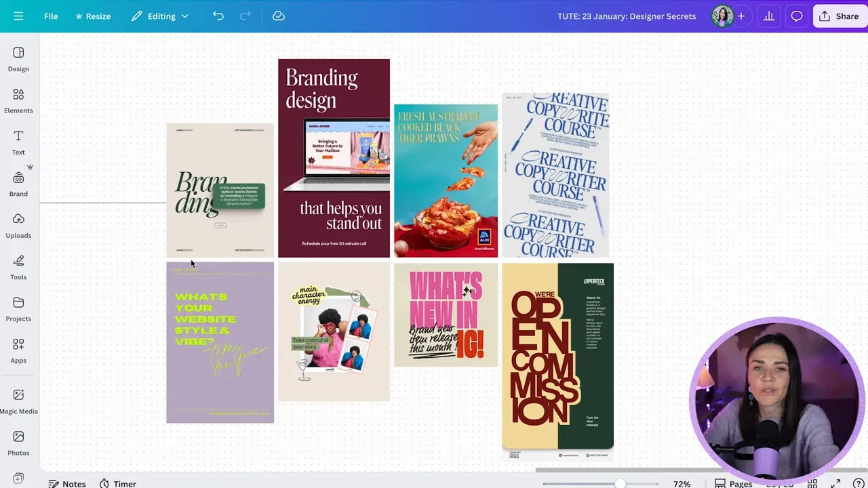The width and height of the screenshot is (868, 488).
Task: Open the Brand panel
Action: click(18, 185)
